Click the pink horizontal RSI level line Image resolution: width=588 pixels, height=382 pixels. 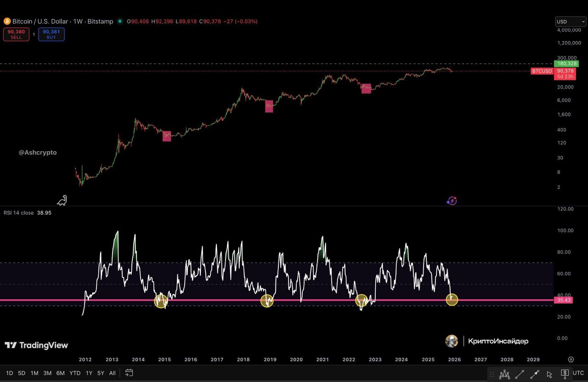277,300
